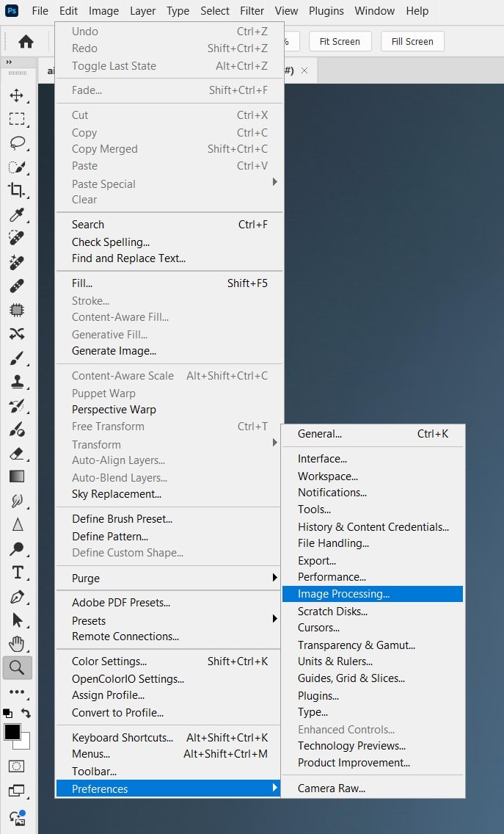504x834 pixels.
Task: Expand the Presets submenu arrow
Action: coord(275,618)
